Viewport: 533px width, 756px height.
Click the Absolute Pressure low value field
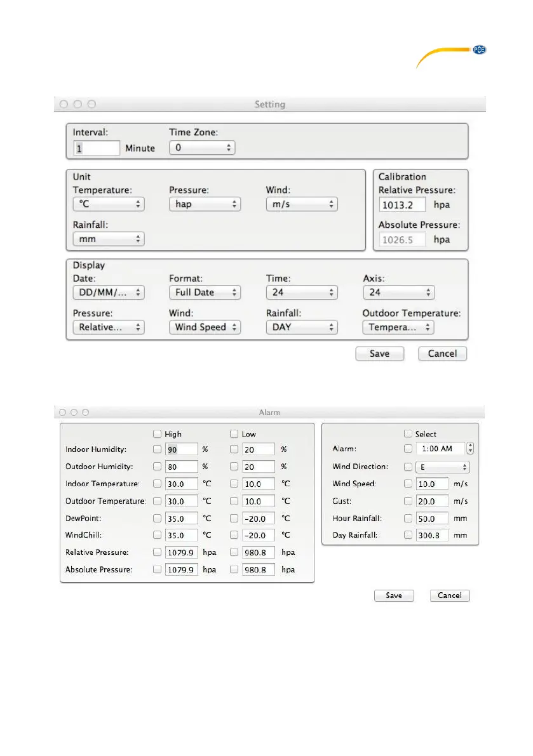(x=259, y=569)
